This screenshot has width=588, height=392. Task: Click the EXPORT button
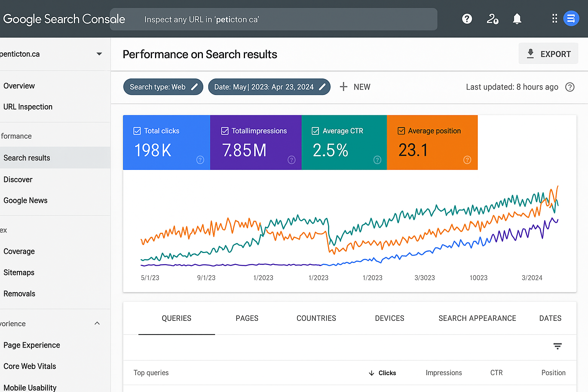click(548, 54)
